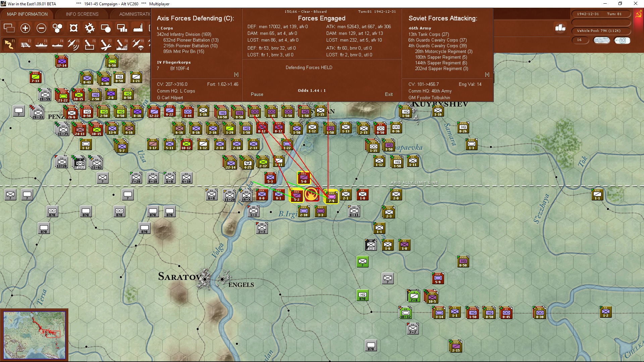Select F7 bomb airfield mode icon
This screenshot has height=362, width=644.
[x=106, y=44]
